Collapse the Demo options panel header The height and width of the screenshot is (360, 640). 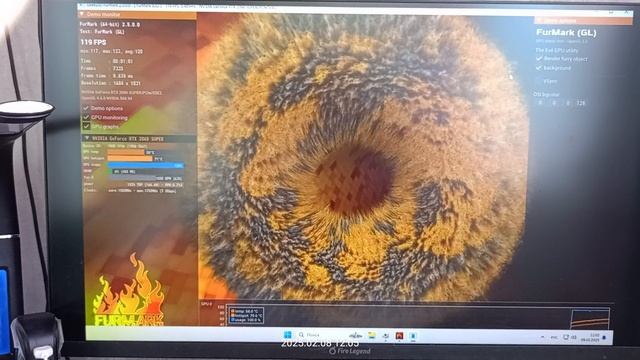583,20
